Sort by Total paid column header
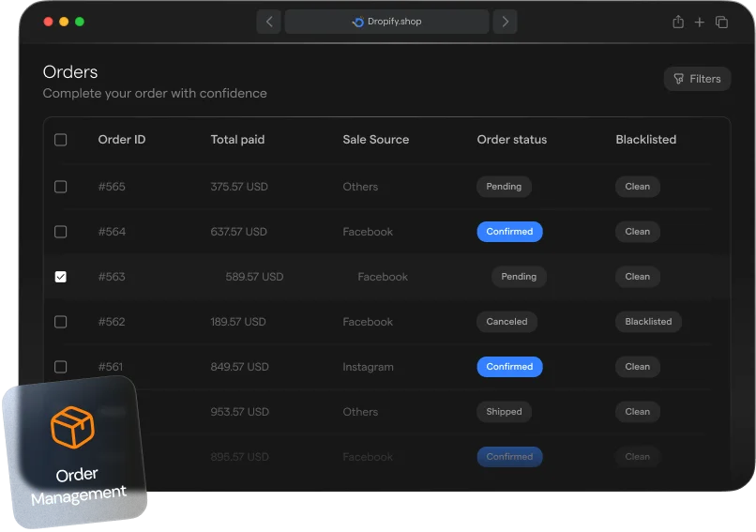756x532 pixels. click(237, 140)
